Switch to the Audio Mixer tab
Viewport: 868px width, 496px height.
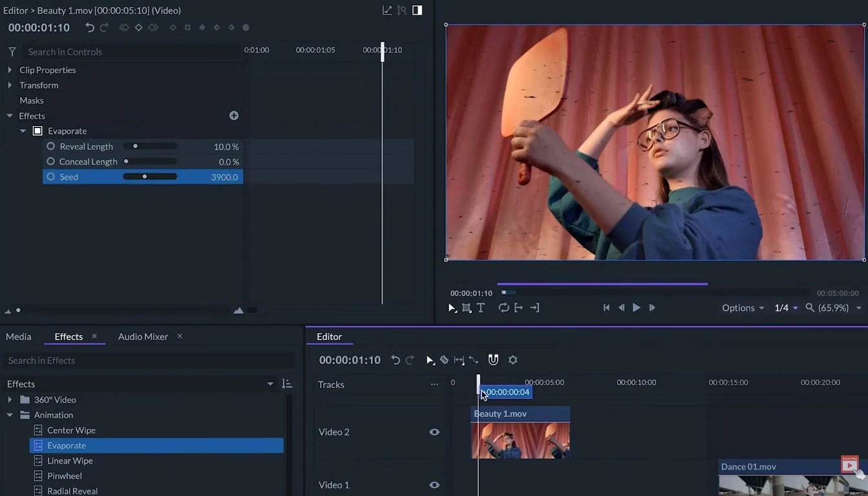(x=142, y=336)
